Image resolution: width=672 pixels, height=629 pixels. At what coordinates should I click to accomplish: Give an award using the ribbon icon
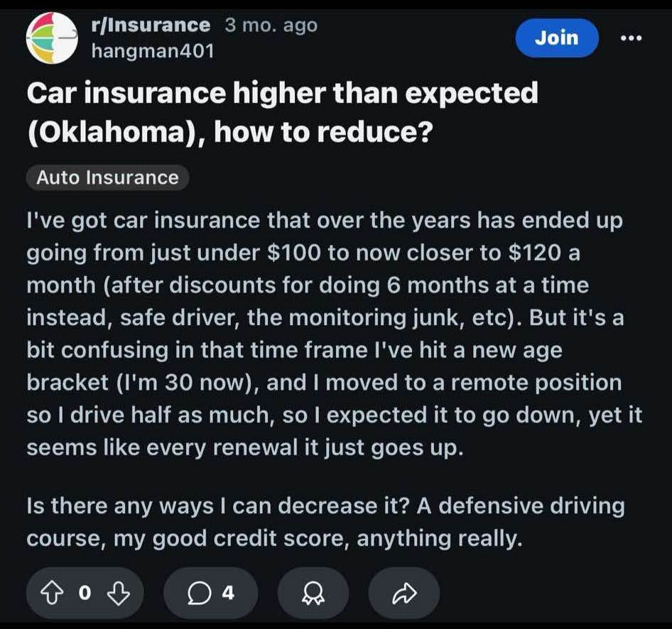click(313, 593)
